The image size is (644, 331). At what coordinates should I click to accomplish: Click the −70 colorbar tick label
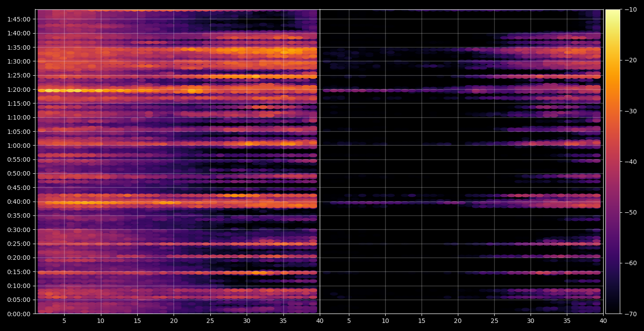point(630,314)
